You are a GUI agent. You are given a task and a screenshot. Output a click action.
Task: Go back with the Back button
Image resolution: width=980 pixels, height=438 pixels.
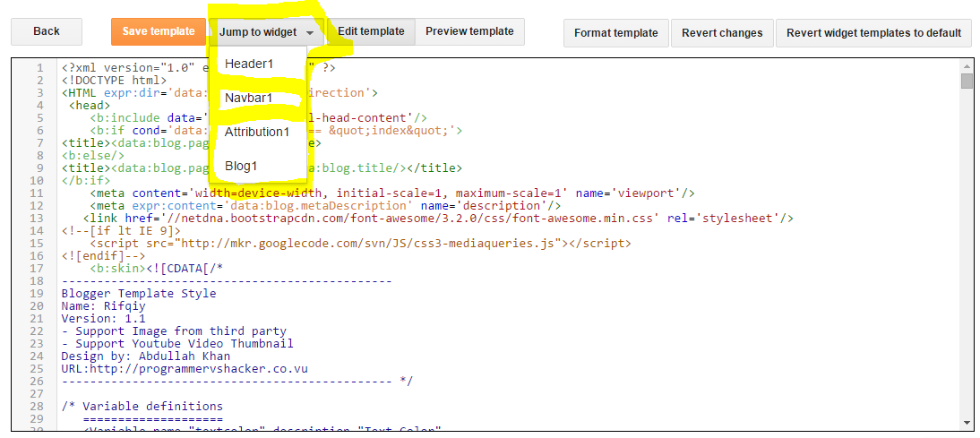coord(47,31)
